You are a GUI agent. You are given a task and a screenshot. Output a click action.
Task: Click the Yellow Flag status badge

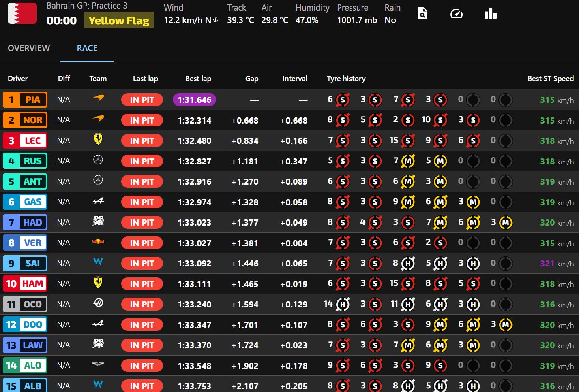119,20
